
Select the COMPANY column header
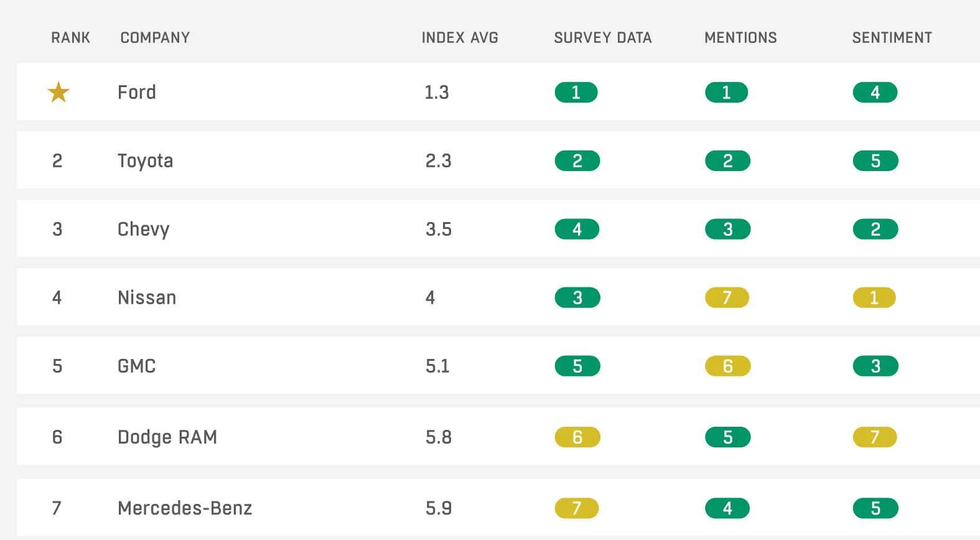(x=155, y=38)
